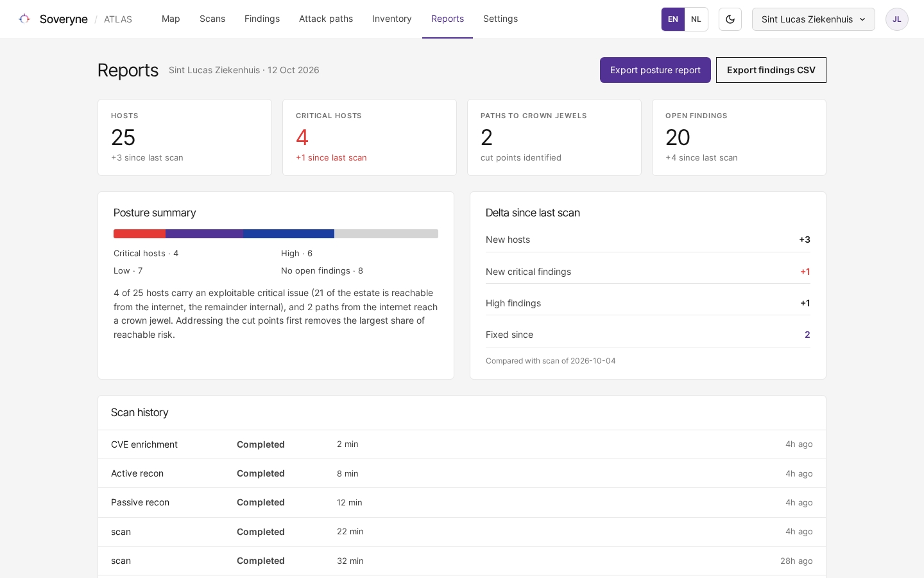Select the Hosts stat card showing 25

click(x=185, y=137)
